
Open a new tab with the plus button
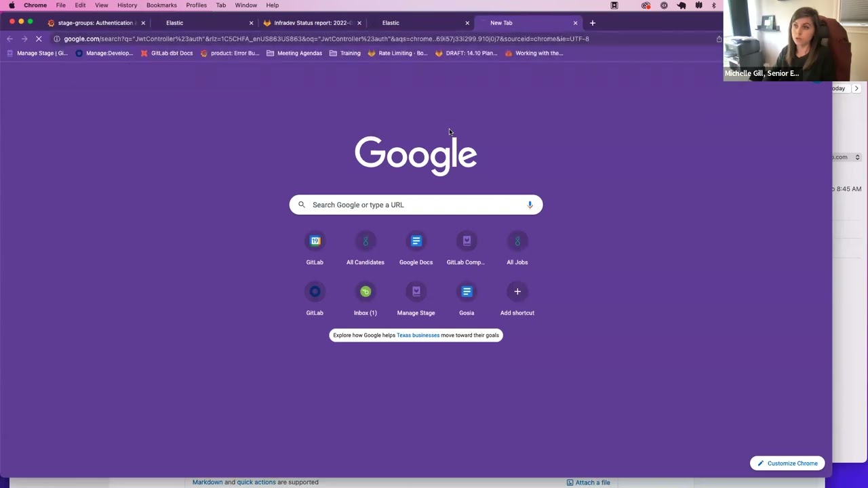point(592,23)
